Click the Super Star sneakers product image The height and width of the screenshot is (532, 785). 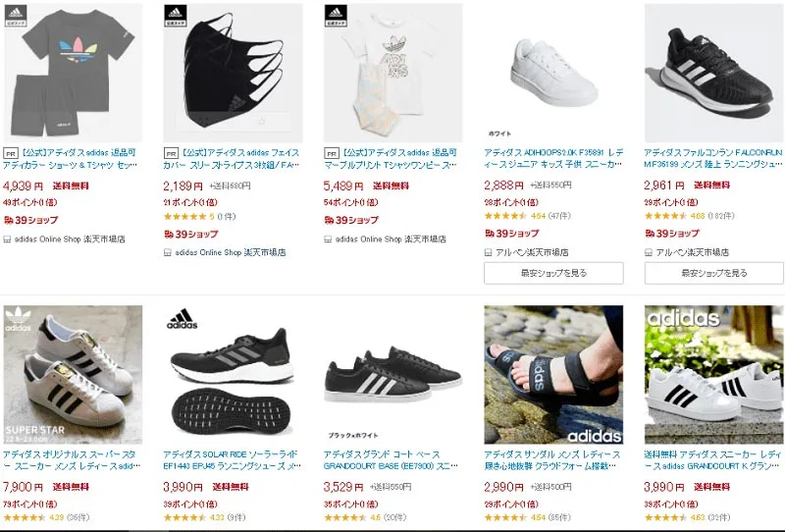click(72, 375)
